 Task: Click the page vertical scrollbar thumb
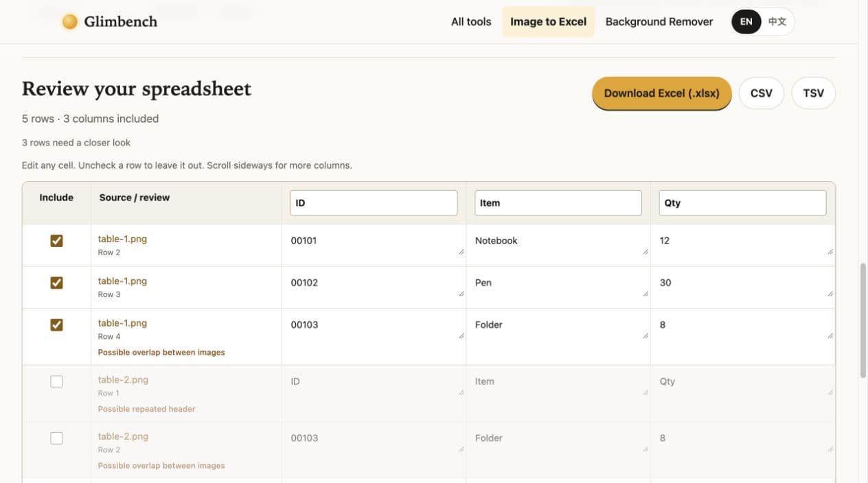pos(863,320)
